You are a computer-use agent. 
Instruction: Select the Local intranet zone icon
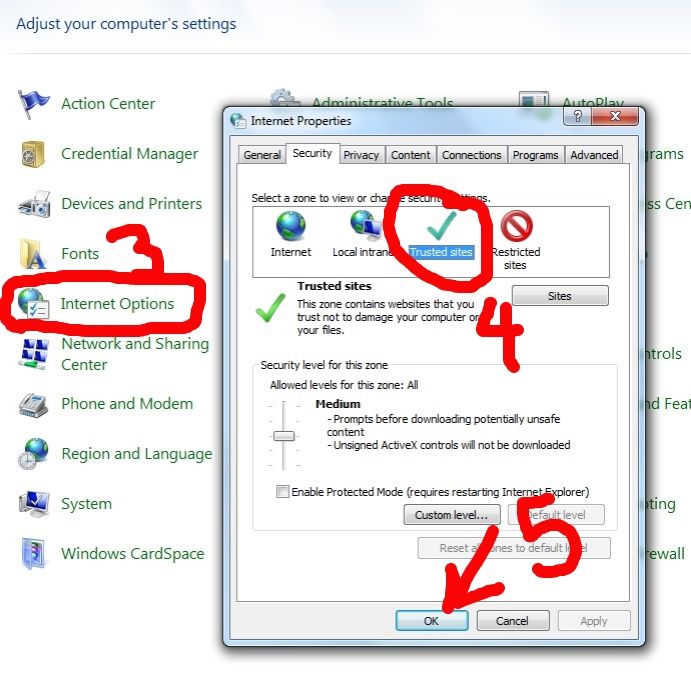point(365,225)
